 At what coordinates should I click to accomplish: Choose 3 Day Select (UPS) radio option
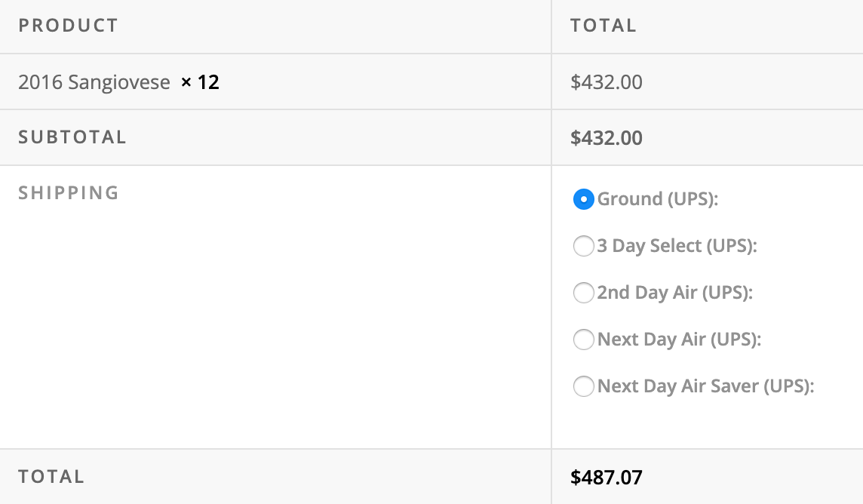point(583,246)
